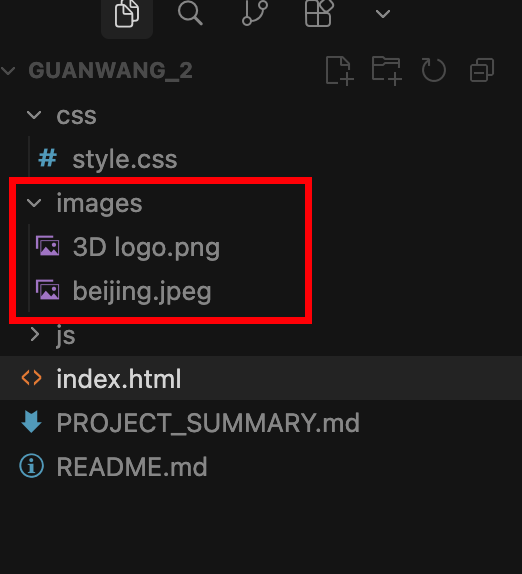This screenshot has width=522, height=574.
Task: Click the New File icon
Action: [339, 71]
